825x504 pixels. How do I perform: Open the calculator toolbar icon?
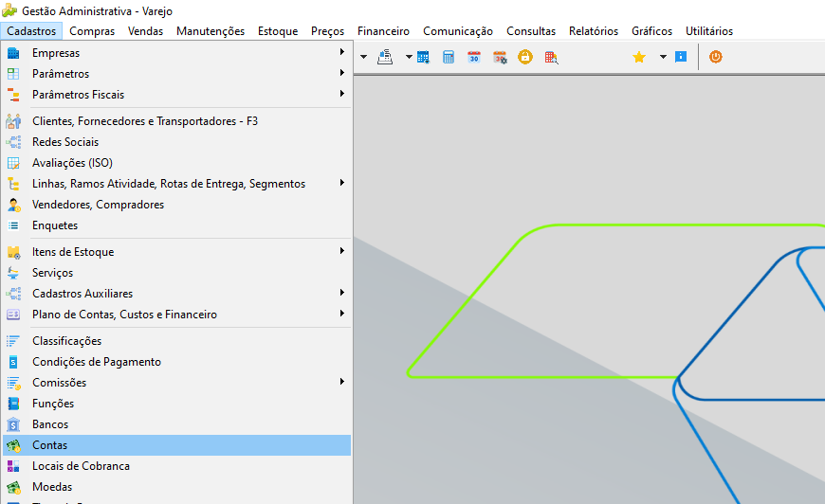449,57
